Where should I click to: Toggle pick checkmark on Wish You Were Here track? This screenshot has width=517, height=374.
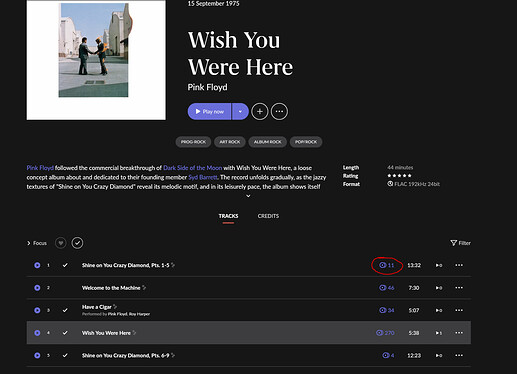pos(65,333)
